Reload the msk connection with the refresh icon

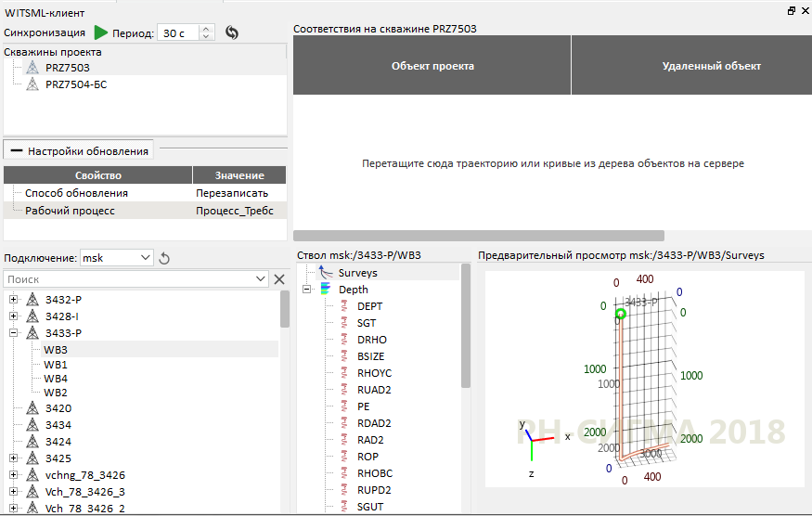tap(165, 258)
